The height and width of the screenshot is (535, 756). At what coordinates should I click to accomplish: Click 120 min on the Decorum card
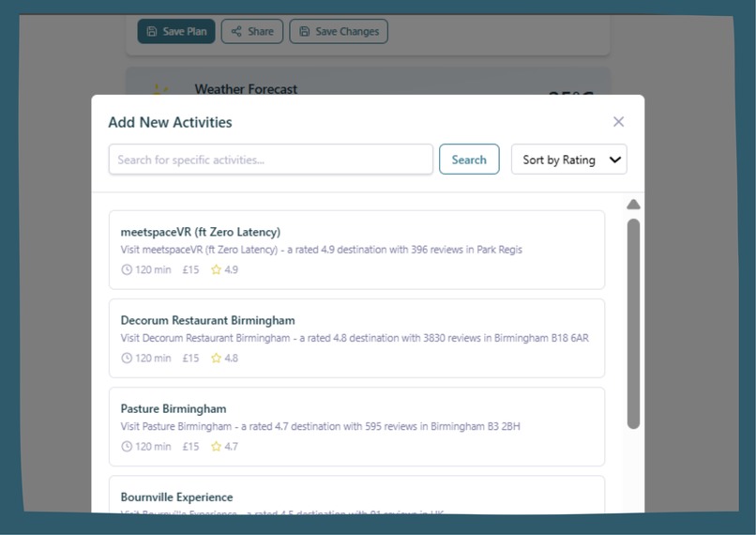pos(153,358)
